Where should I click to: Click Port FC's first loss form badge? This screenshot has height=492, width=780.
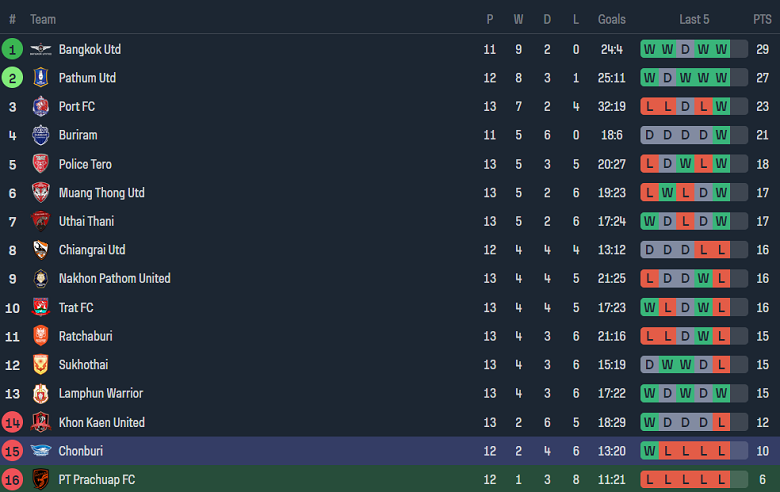[650, 107]
